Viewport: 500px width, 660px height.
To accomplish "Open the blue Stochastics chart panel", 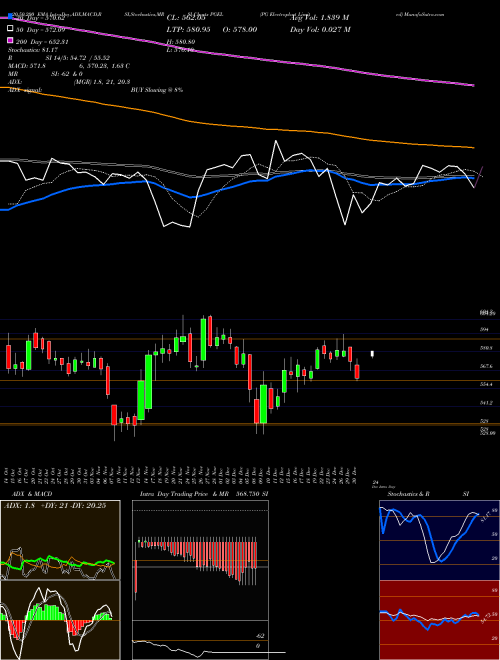I will pos(439,540).
